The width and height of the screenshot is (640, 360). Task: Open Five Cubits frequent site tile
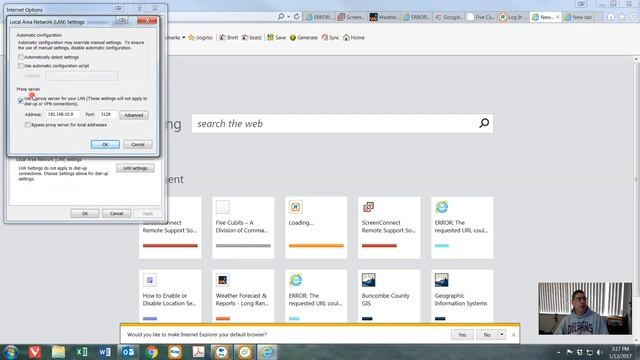pos(243,228)
